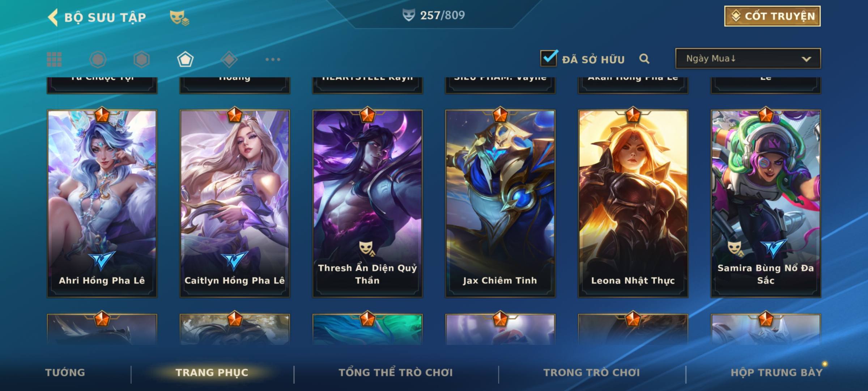Select the diamond rarity filter icon

(x=229, y=59)
